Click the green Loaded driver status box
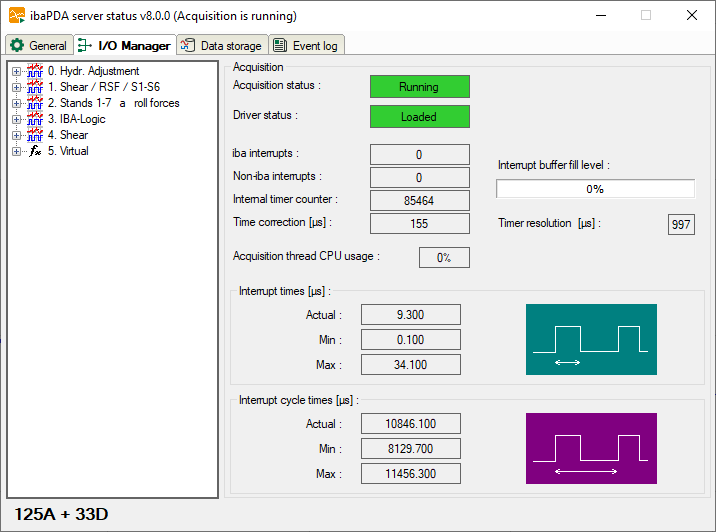 coord(419,117)
